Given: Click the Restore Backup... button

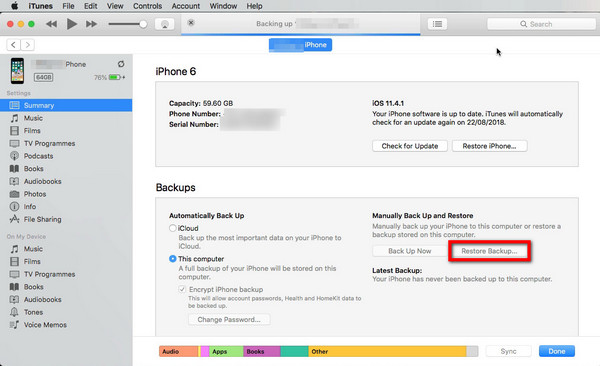Looking at the screenshot, I should pyautogui.click(x=489, y=251).
